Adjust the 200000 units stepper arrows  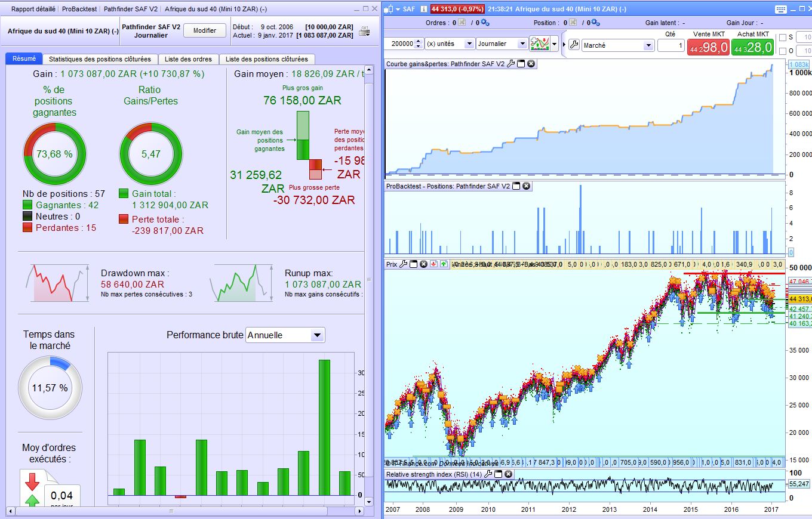tap(419, 44)
